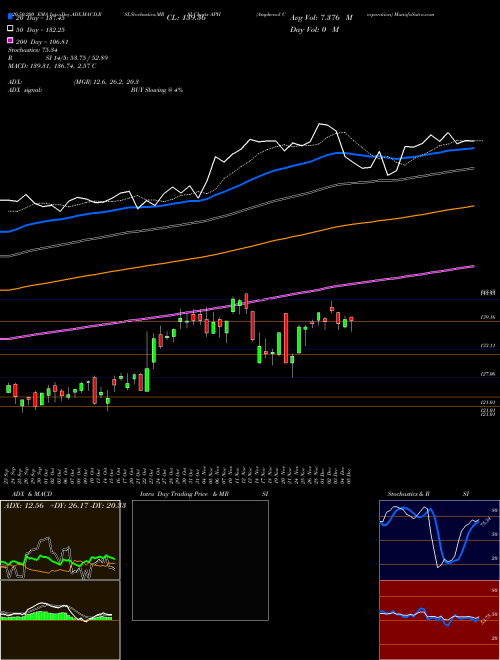Open the ADX indicator chart thumbnail
Image resolution: width=500 pixels, height=660 pixels.
tap(60, 540)
